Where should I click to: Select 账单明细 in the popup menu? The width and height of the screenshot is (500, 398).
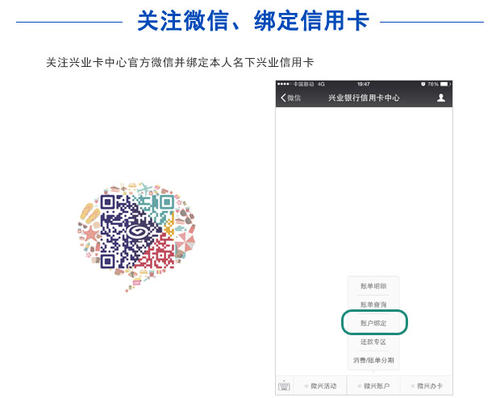(x=373, y=286)
